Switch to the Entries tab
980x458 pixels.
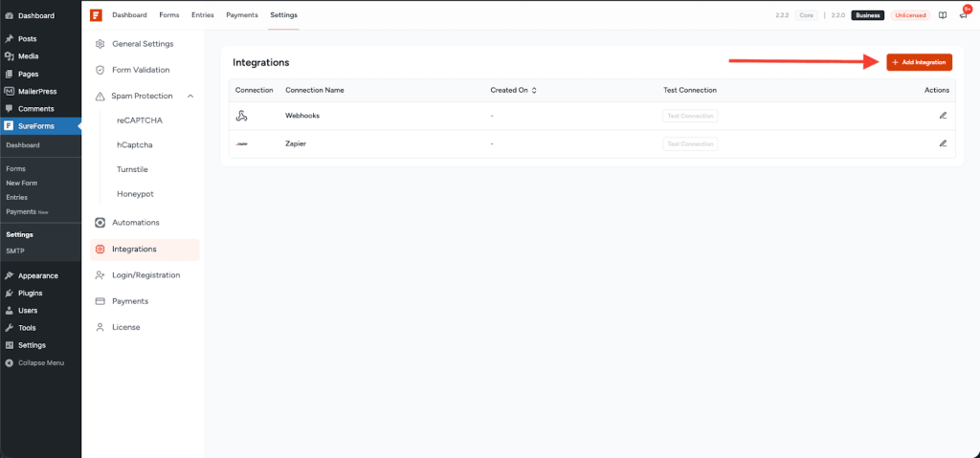coord(202,15)
